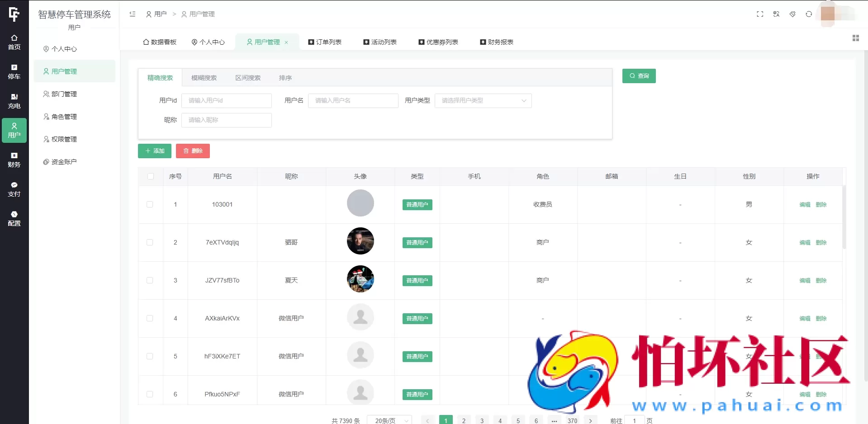Toggle fullscreen mode with the top-right icon
Screen dimensions: 868x424
[x=760, y=14]
